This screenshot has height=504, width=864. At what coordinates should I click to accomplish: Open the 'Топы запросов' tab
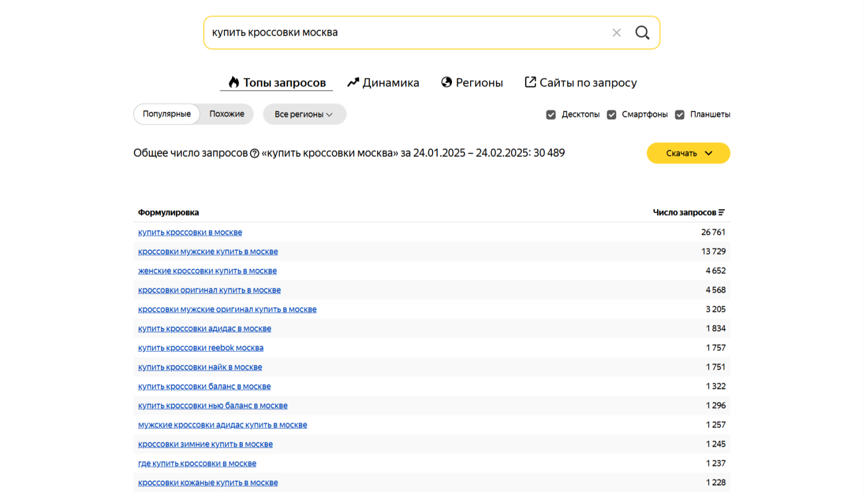(x=277, y=83)
